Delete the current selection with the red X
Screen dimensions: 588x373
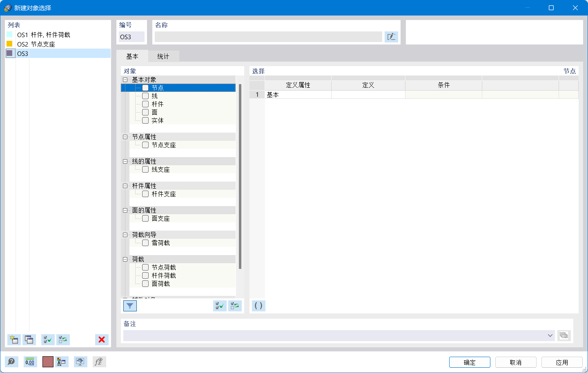tap(102, 340)
